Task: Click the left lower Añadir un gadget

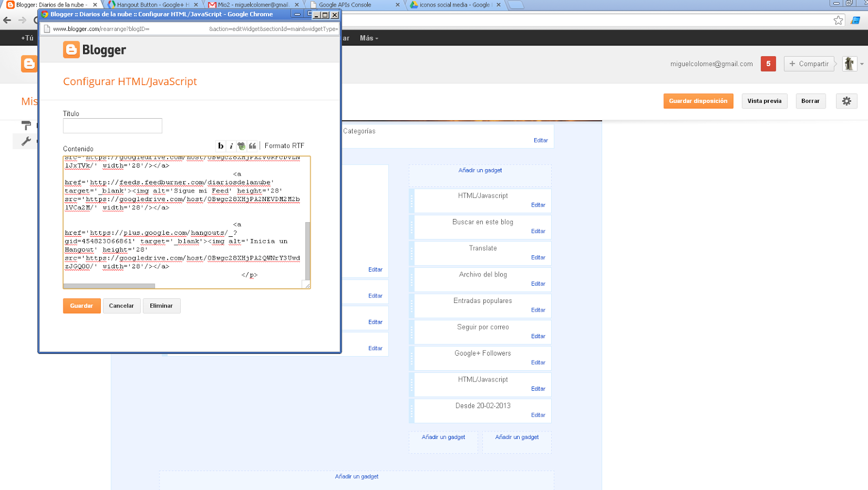Action: 443,437
